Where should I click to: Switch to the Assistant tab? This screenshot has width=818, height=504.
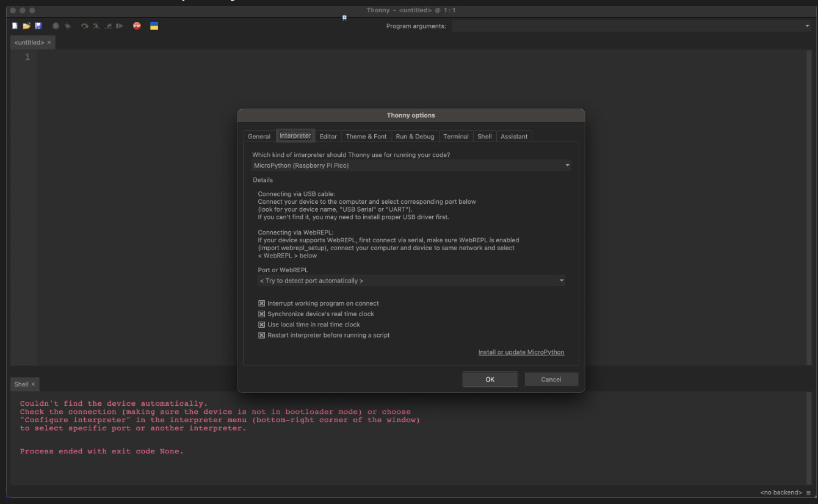coord(514,137)
